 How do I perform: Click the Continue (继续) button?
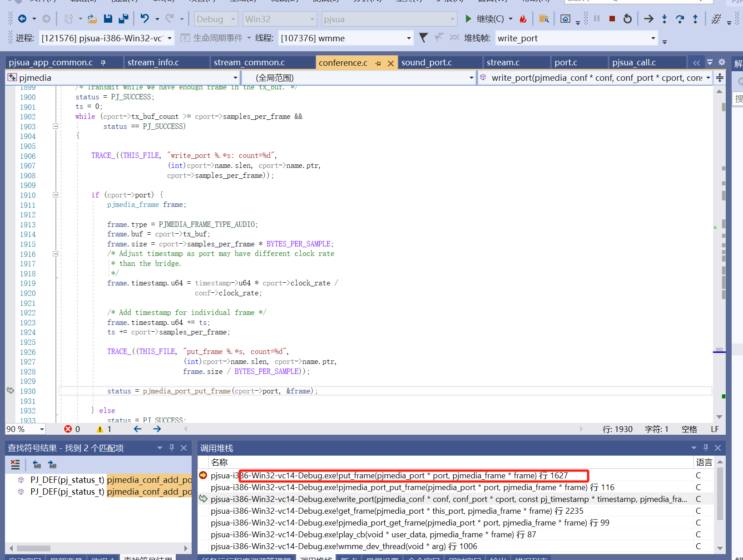click(x=485, y=19)
